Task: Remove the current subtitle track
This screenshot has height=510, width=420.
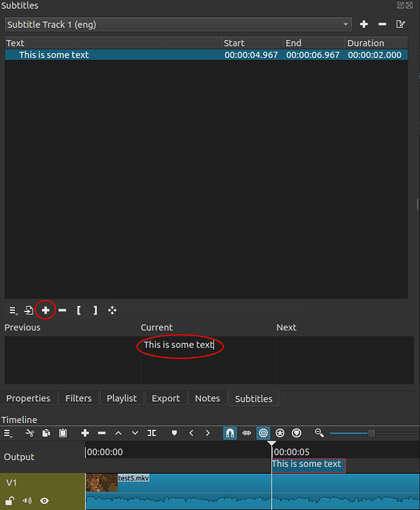Action: point(382,24)
